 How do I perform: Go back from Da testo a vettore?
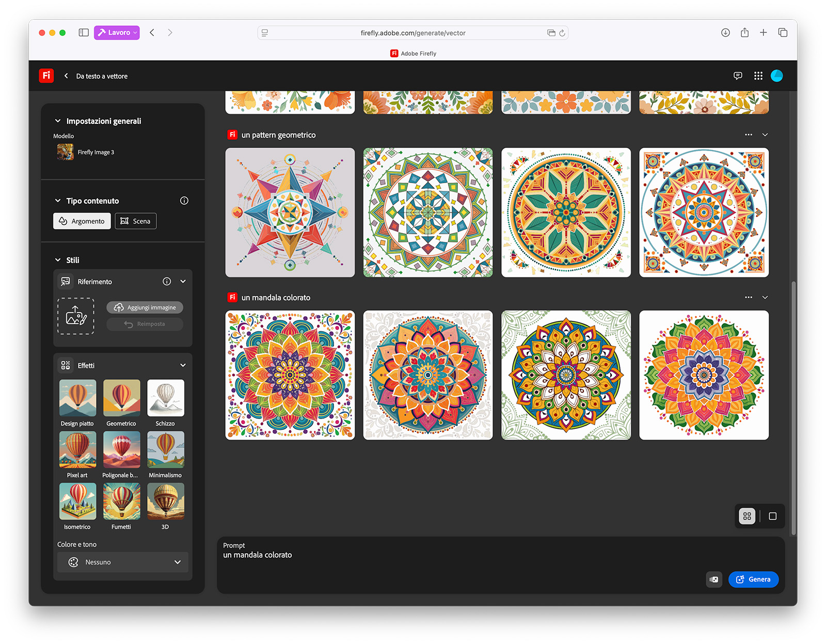click(66, 76)
